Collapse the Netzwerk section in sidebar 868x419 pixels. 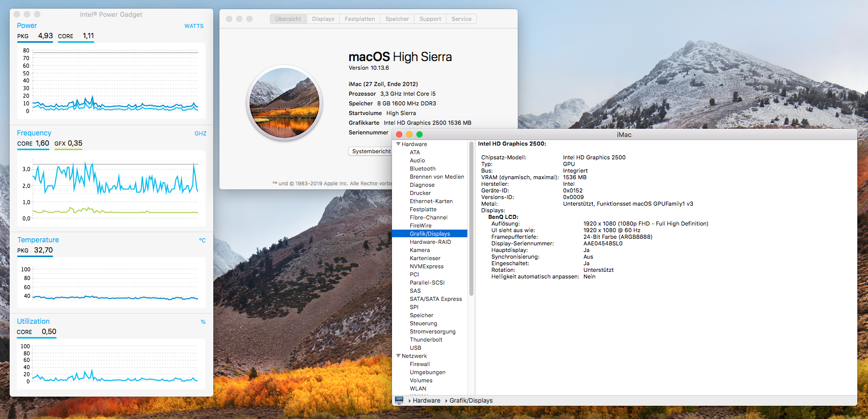(x=399, y=356)
